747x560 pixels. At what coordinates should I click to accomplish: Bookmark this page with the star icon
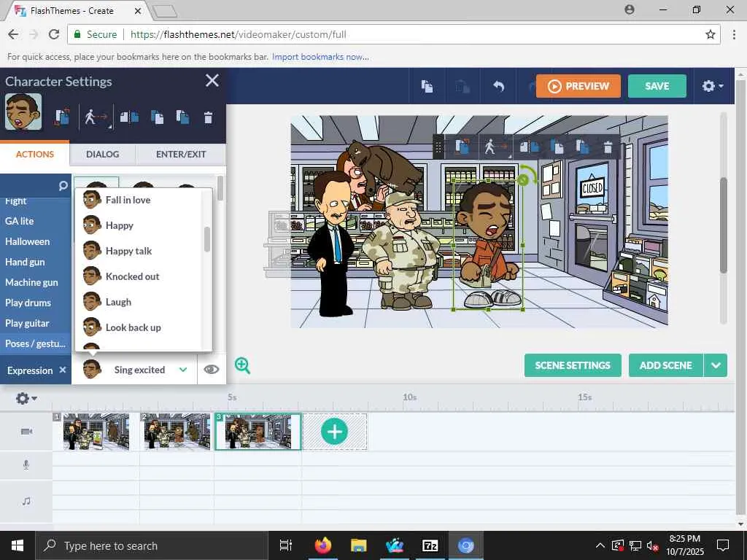[711, 34]
